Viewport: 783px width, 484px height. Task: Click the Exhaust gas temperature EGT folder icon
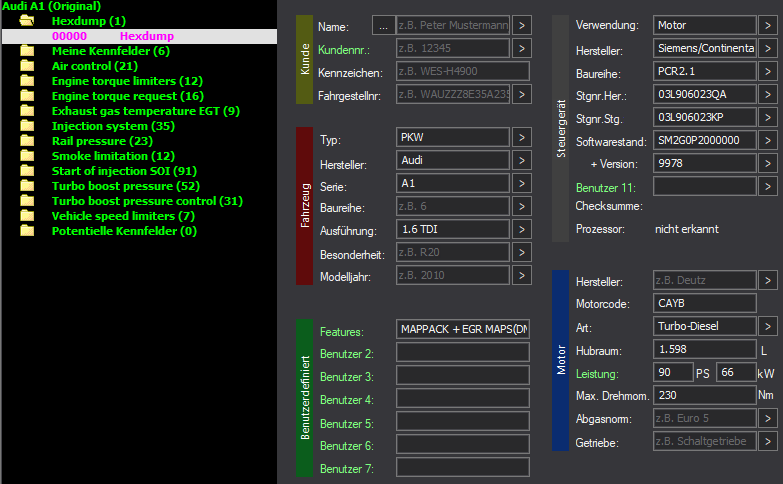tap(27, 111)
